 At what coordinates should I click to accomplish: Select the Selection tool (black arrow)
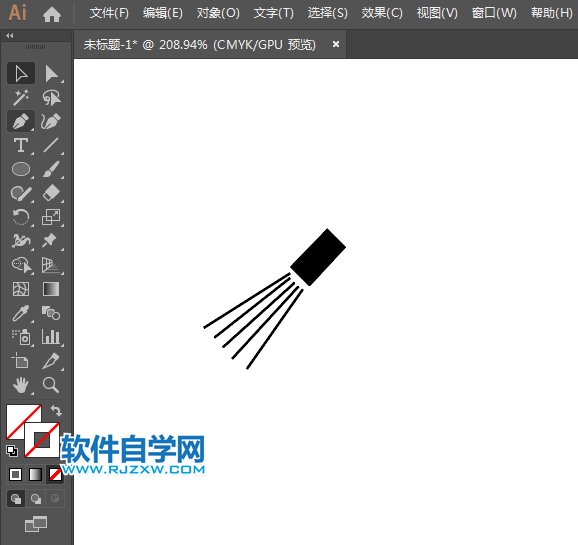coord(21,73)
